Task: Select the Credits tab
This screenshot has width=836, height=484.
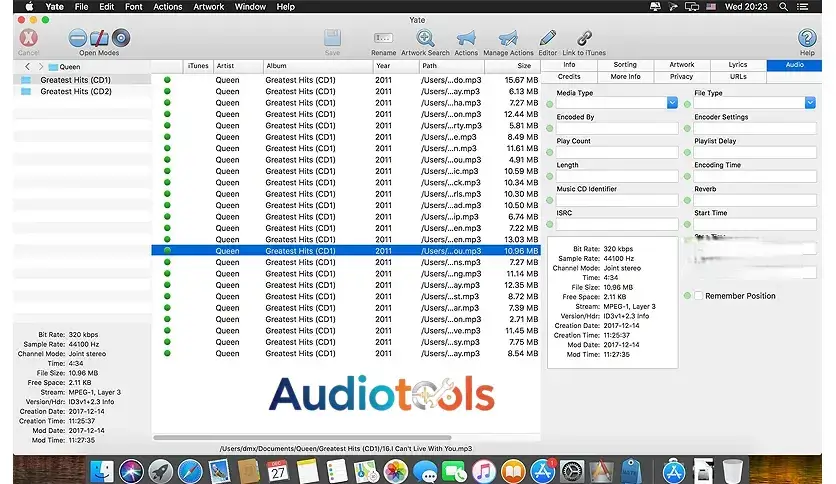Action: click(569, 77)
